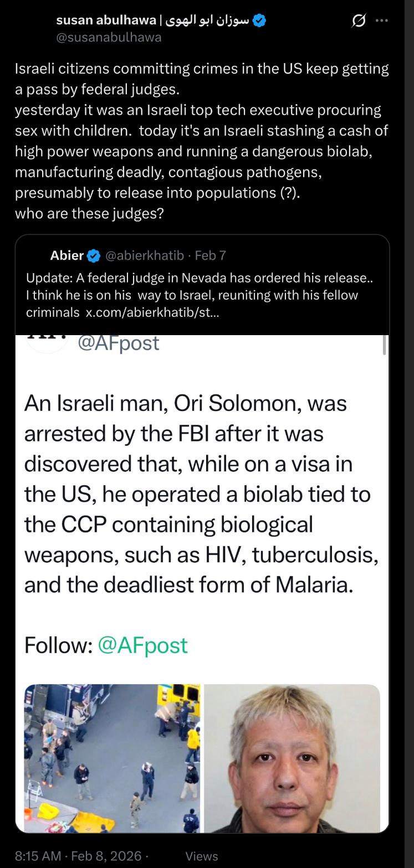414x868 pixels.
Task: Click the @susanabulhawa handle
Action: 109,37
